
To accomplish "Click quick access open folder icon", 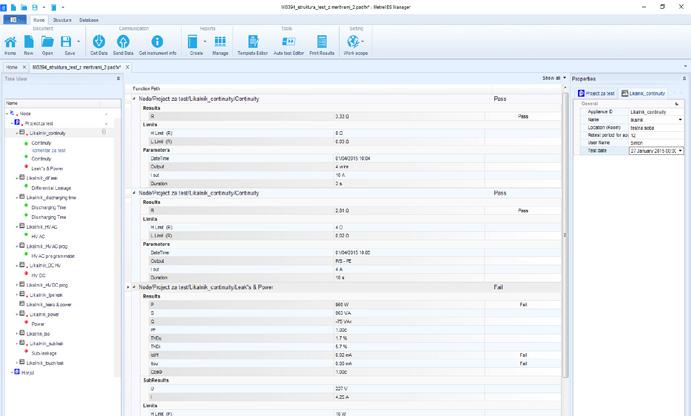I will 24,7.
